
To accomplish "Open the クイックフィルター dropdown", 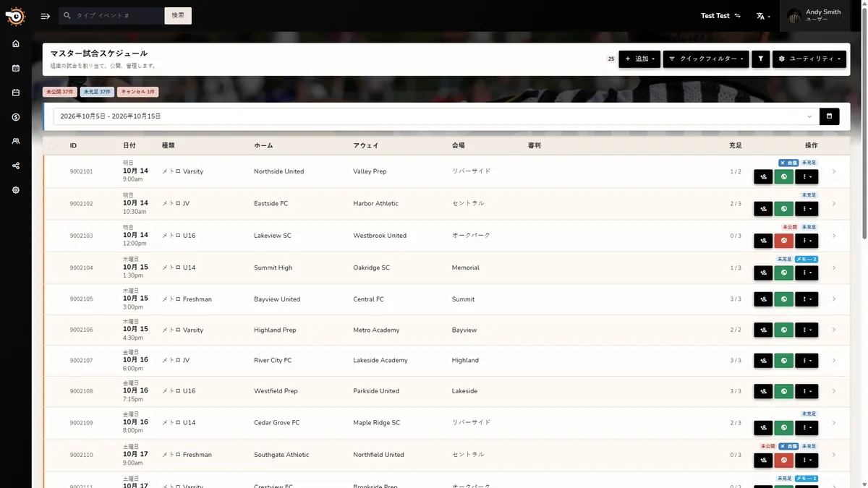I will point(706,59).
